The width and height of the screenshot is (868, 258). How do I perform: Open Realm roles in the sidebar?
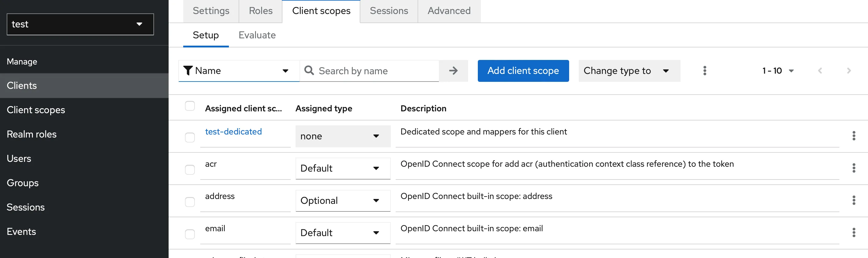[32, 134]
